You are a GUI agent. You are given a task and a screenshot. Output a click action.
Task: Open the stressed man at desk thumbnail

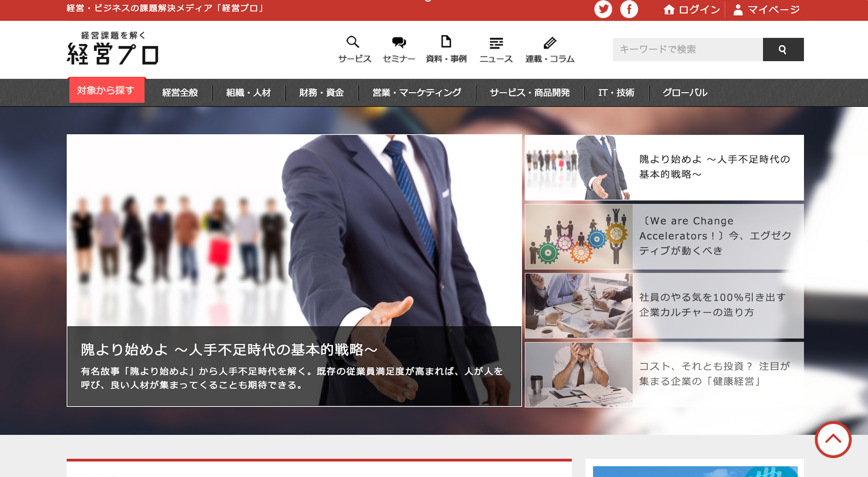click(579, 375)
